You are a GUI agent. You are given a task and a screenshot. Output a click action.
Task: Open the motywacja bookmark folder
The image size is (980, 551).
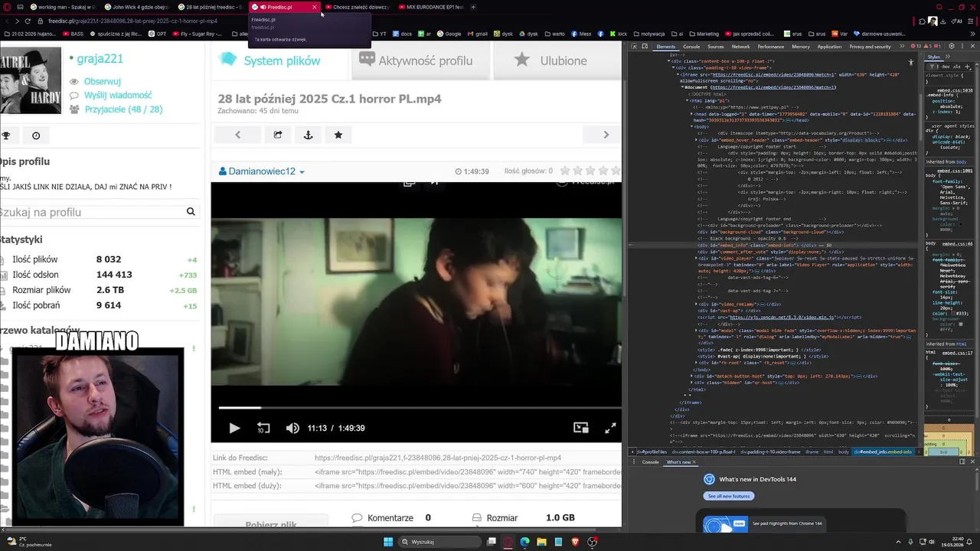648,34
